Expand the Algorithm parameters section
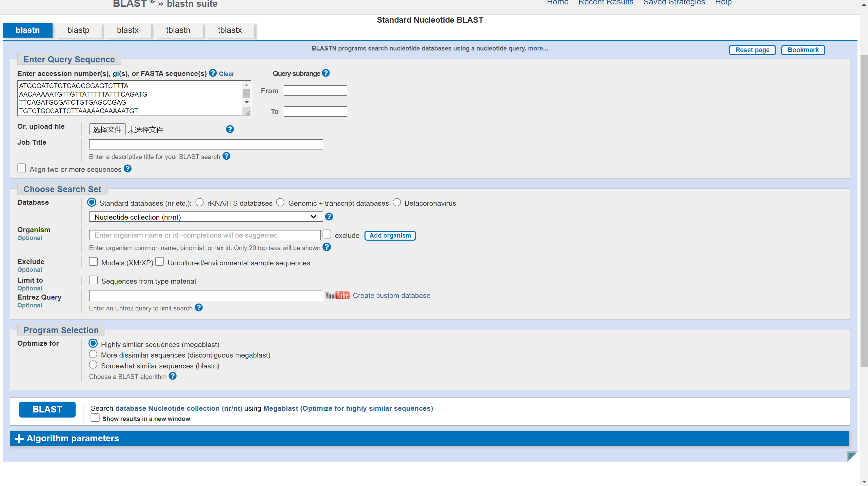868x486 pixels. [x=73, y=438]
